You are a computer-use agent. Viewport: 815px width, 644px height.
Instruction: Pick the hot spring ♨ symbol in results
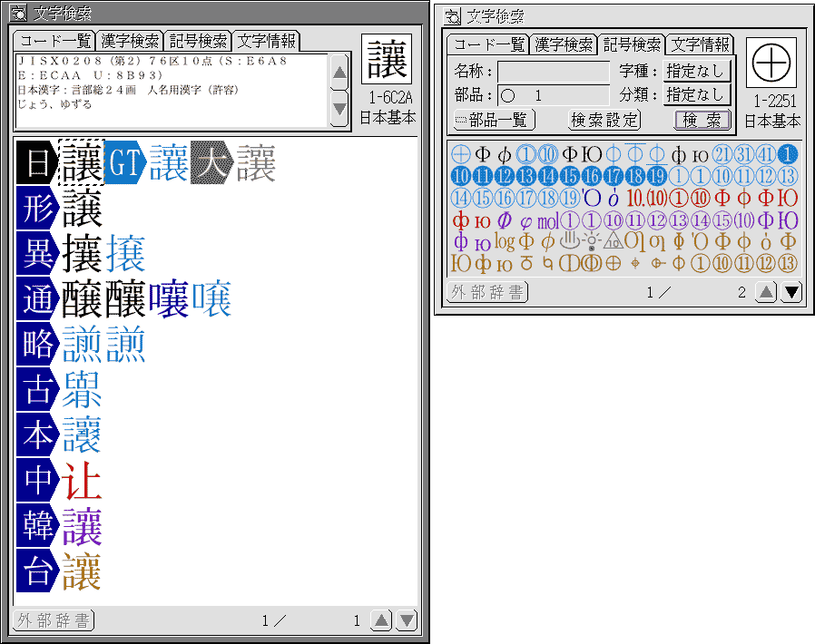click(569, 242)
